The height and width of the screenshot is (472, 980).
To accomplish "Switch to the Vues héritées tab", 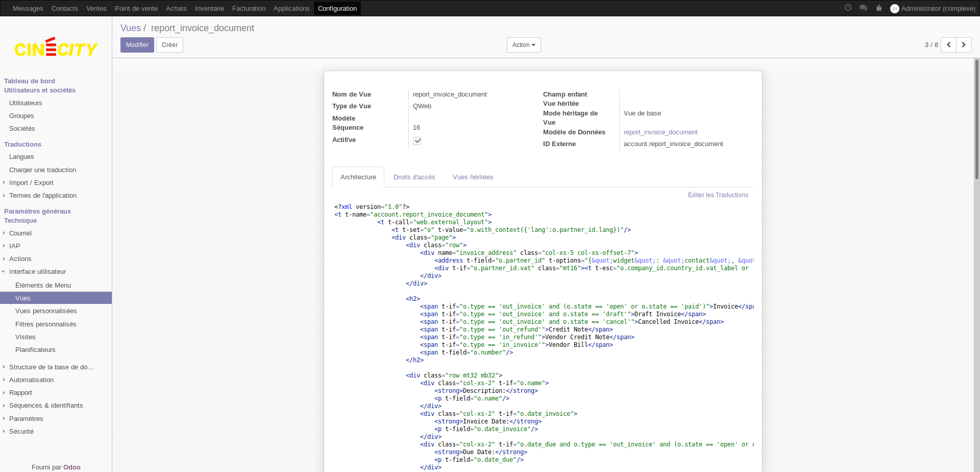I will coord(473,177).
